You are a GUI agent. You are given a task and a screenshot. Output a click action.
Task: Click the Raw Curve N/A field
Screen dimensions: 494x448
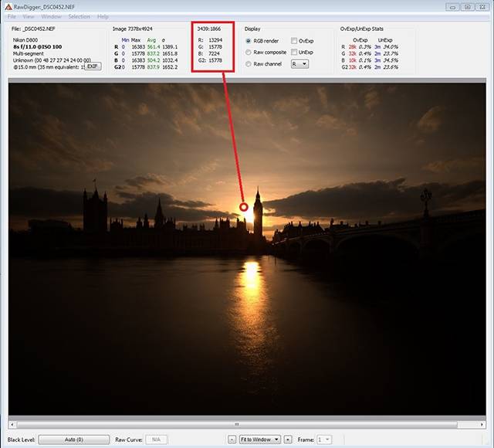(x=156, y=440)
